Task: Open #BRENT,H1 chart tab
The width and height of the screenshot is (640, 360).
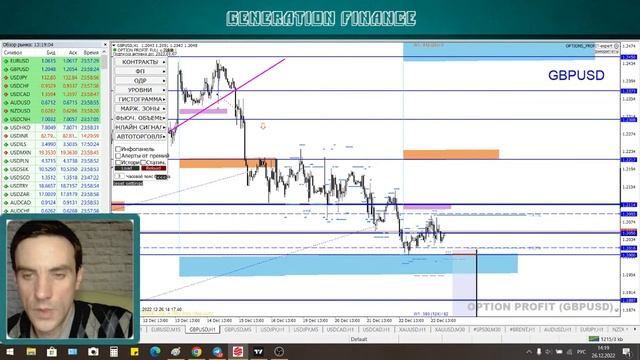Action: tap(522, 329)
